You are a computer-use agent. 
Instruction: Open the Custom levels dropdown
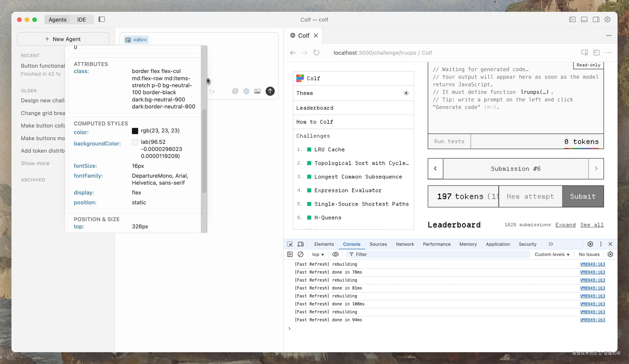point(552,254)
